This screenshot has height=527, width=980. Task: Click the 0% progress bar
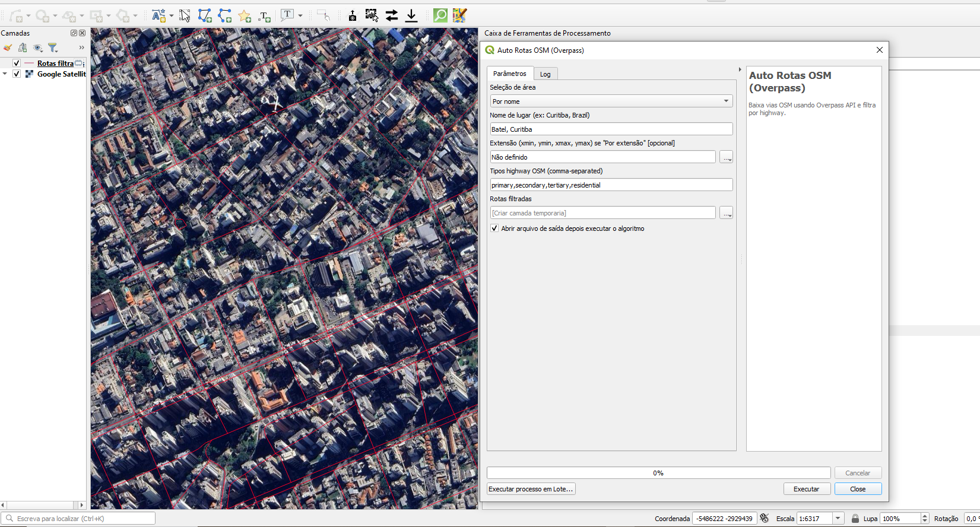click(658, 473)
